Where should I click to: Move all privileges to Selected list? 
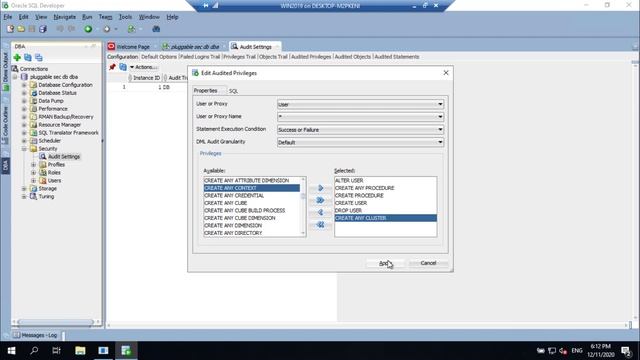coord(320,200)
